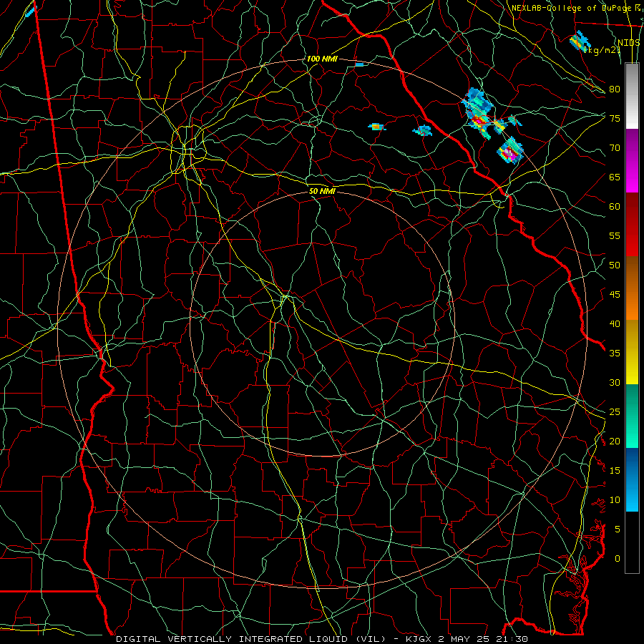Viewport: 644px width, 644px height.
Task: Click the scale value "80"
Action: 615,89
